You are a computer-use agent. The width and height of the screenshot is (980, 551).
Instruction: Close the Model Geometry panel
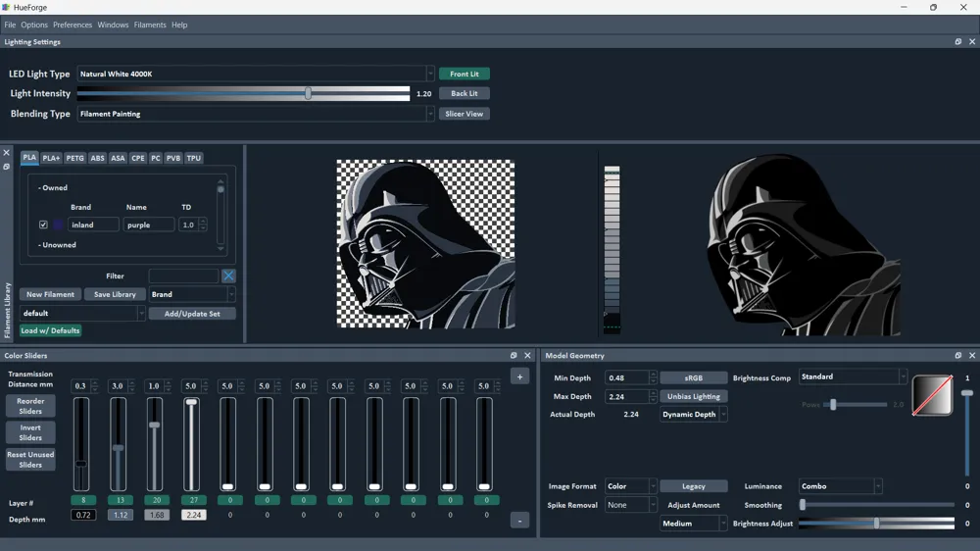pyautogui.click(x=972, y=355)
